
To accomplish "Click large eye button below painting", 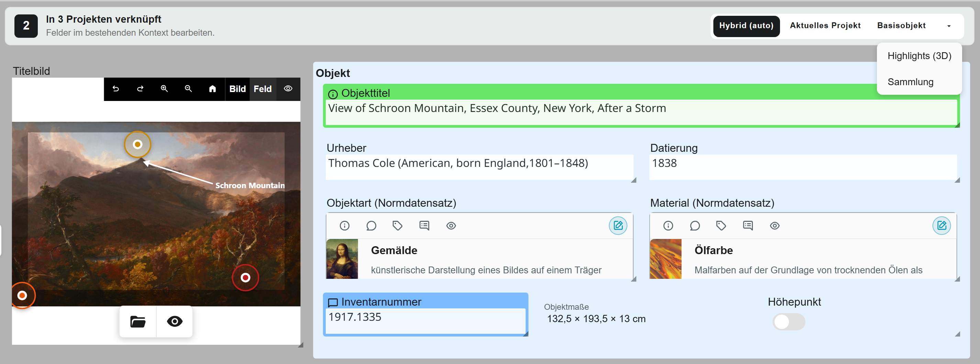I will pos(175,321).
